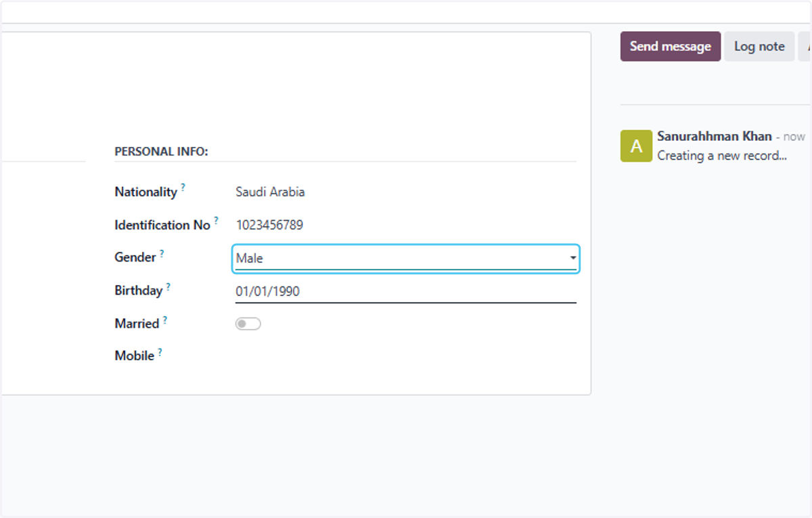The image size is (812, 518).
Task: Click the Identification No label
Action: coord(162,225)
